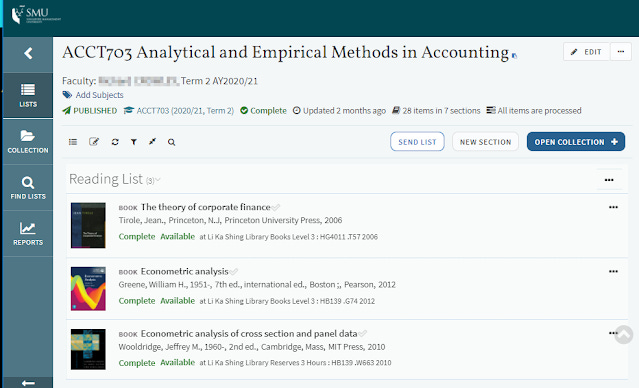Click the edit note toolbar icon
This screenshot has height=388, width=639.
94,141
